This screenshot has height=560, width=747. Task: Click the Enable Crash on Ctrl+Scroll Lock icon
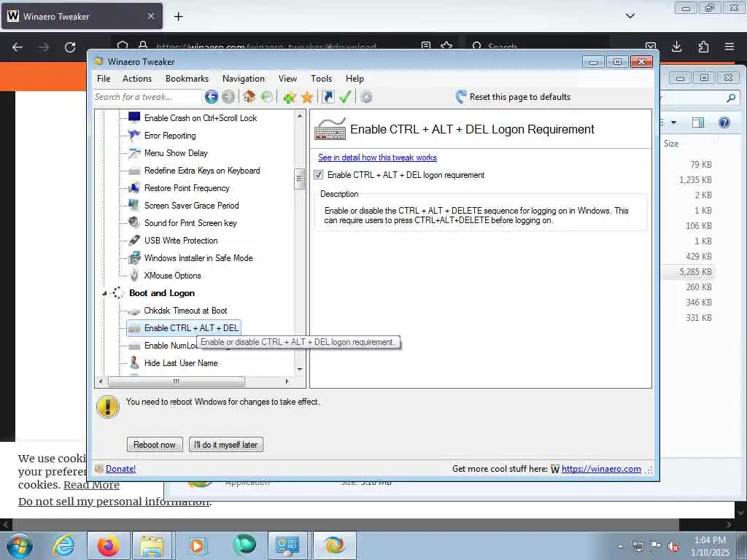tap(134, 117)
